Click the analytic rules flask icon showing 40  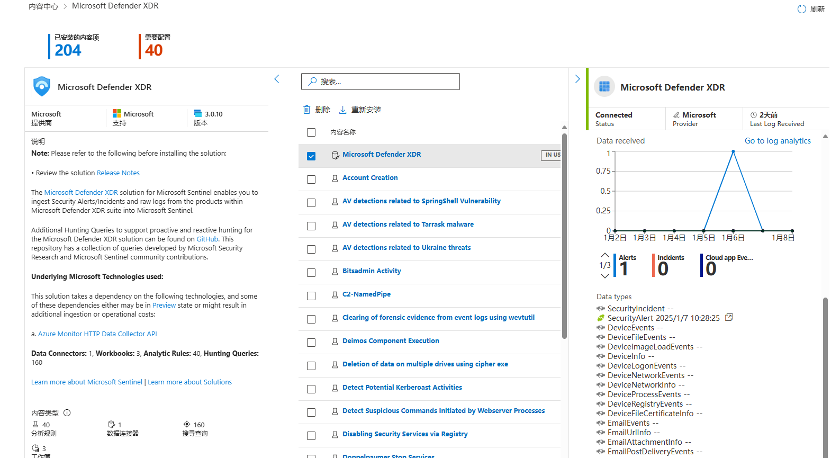click(35, 424)
